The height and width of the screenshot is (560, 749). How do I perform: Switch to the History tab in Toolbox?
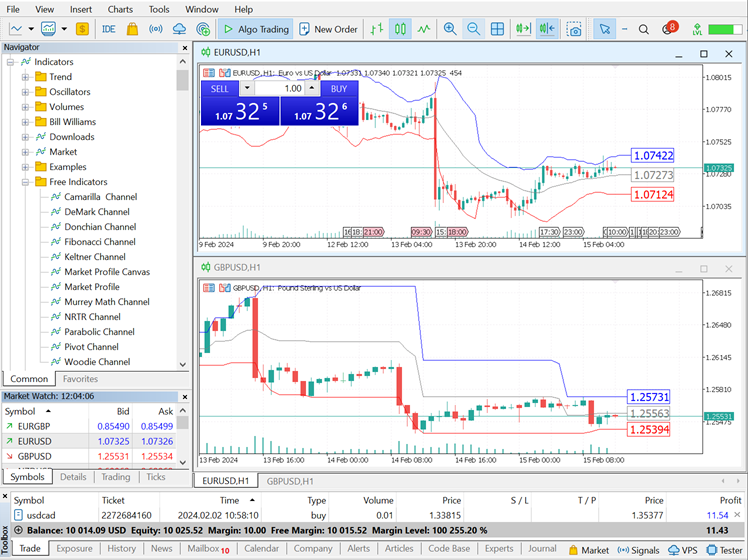[x=121, y=549]
